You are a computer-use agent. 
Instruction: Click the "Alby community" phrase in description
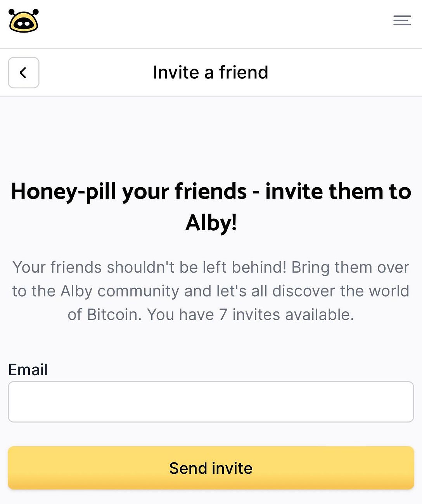(120, 291)
